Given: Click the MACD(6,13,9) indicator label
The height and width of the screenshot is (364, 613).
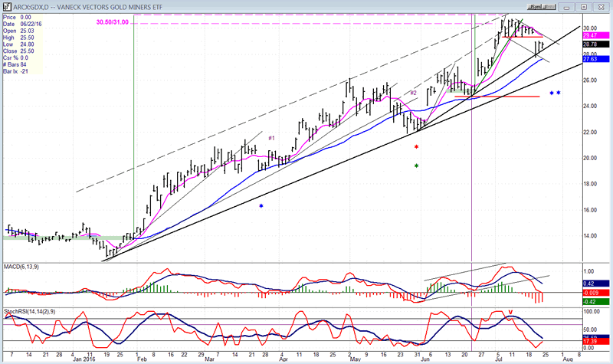Looking at the screenshot, I should (x=23, y=265).
